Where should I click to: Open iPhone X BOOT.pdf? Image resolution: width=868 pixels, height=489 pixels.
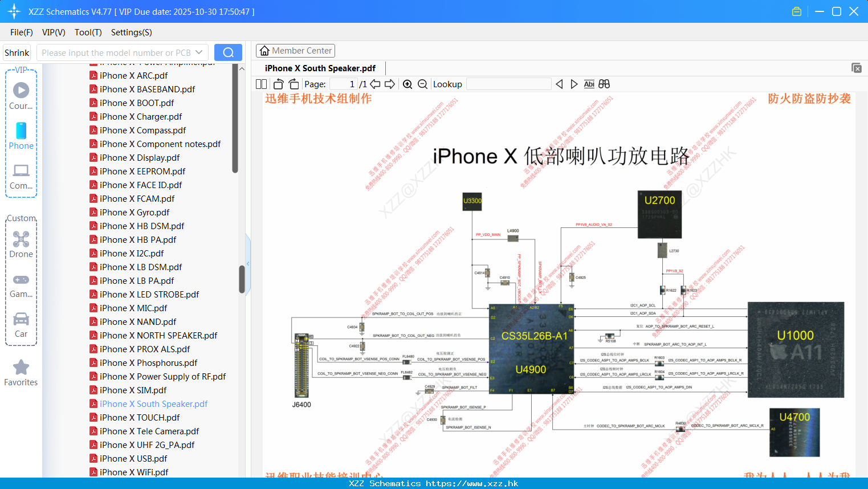pos(137,103)
